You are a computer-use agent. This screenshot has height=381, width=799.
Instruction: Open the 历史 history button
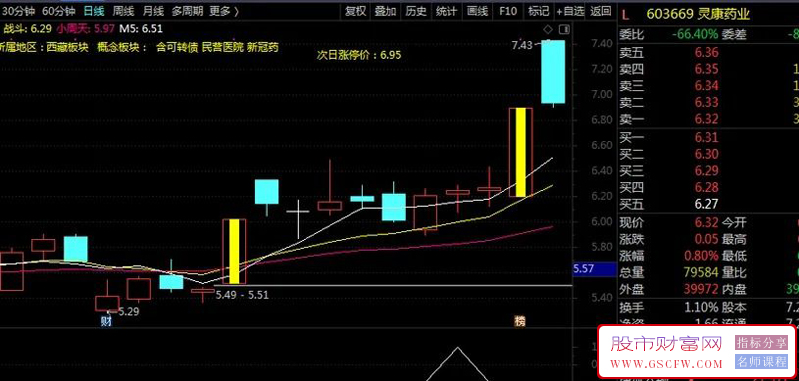(x=416, y=11)
